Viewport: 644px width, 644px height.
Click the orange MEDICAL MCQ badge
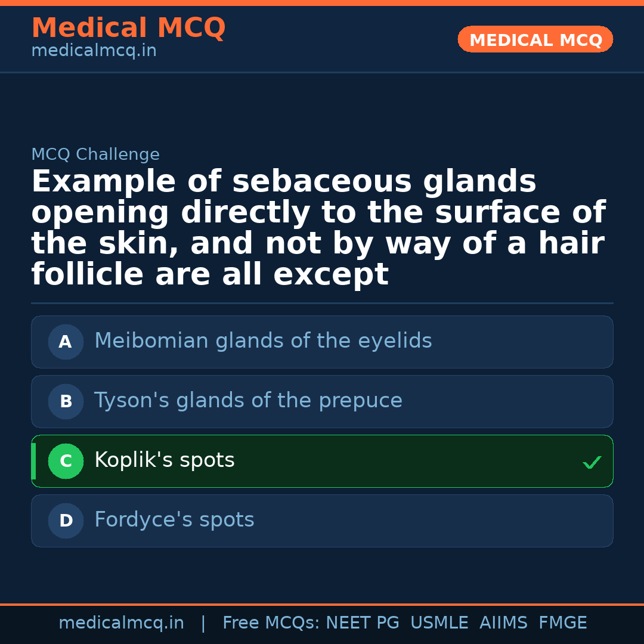tap(535, 40)
